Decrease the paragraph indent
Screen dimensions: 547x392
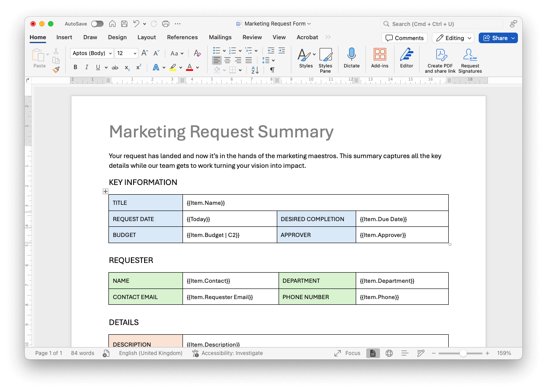click(271, 51)
